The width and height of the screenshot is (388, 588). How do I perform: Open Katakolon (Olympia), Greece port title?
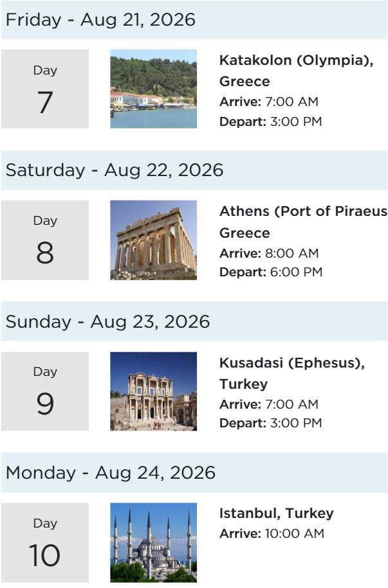pyautogui.click(x=296, y=71)
